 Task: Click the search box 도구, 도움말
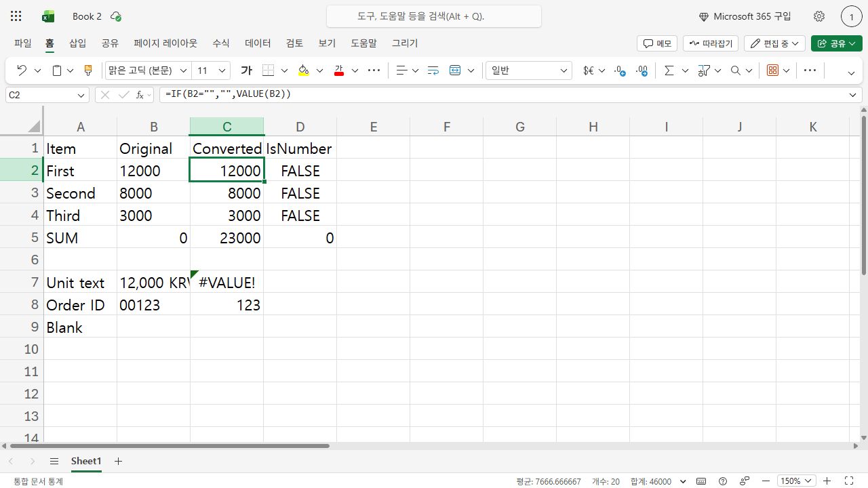[434, 16]
